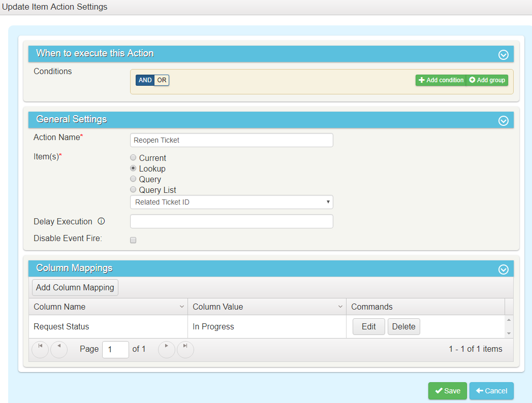
Task: Go to previous page in the mappings grid
Action: [58, 349]
